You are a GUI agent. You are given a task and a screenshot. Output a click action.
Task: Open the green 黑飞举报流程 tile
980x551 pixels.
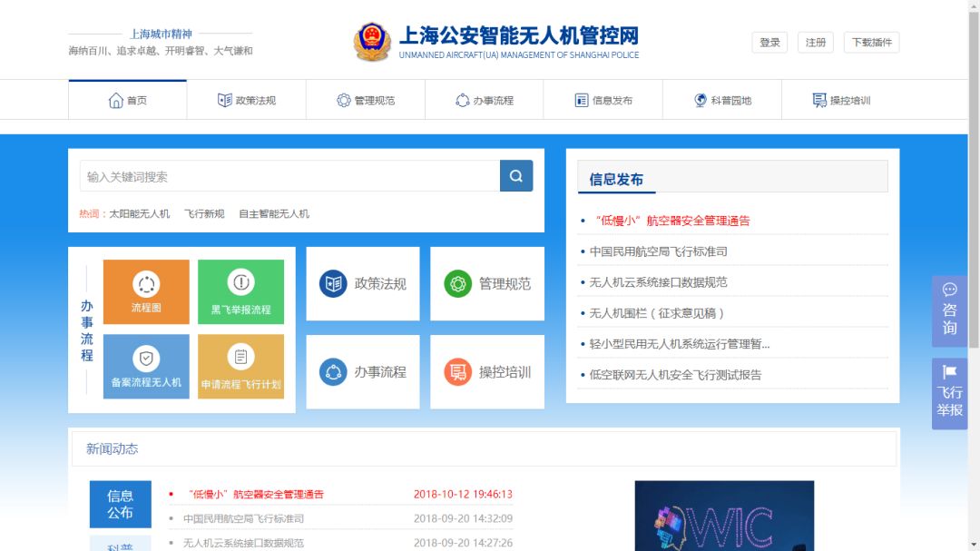coord(240,291)
